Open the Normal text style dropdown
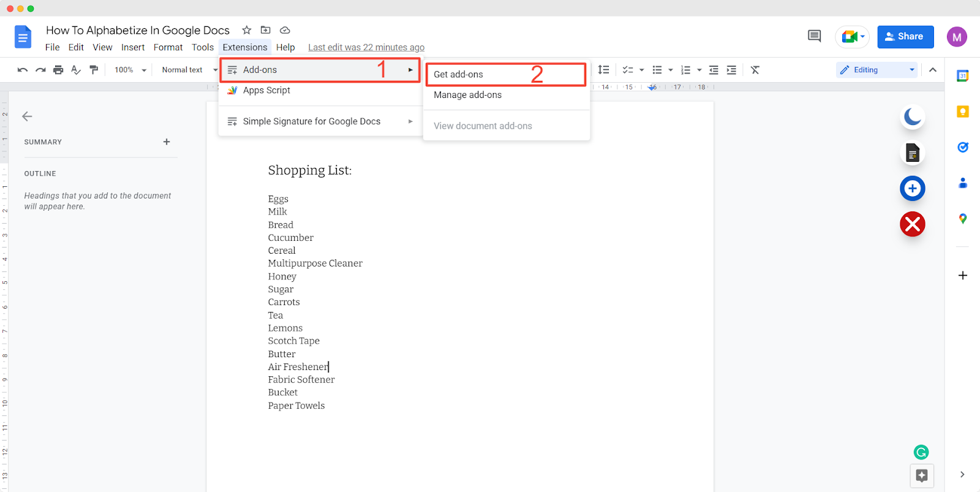Image resolution: width=980 pixels, height=492 pixels. coord(189,70)
